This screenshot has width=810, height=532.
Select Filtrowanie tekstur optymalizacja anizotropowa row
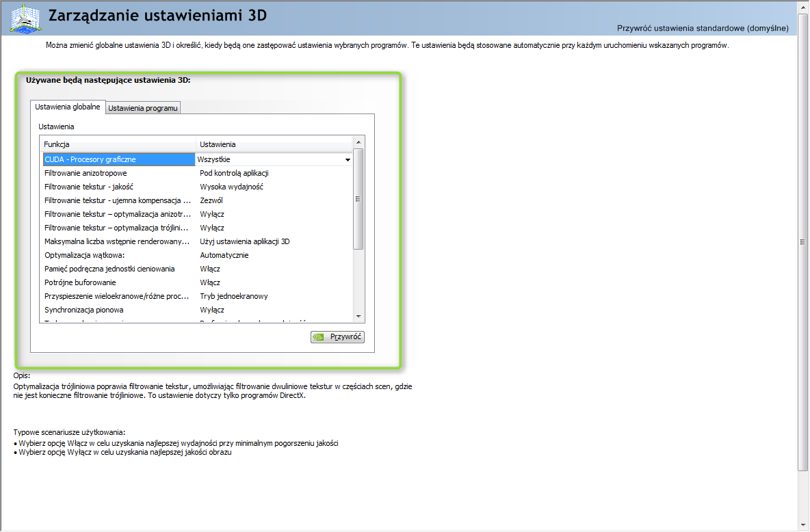(197, 214)
